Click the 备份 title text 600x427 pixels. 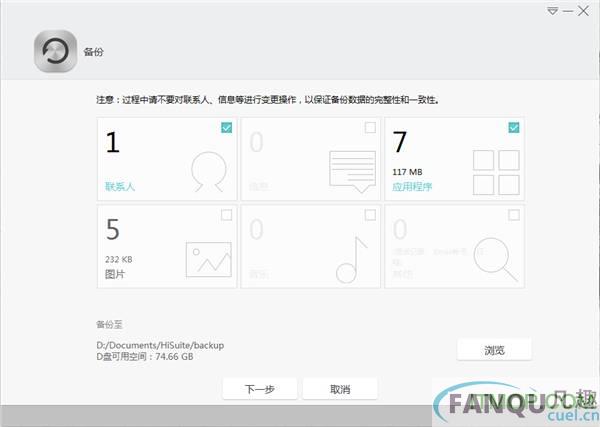[x=93, y=52]
